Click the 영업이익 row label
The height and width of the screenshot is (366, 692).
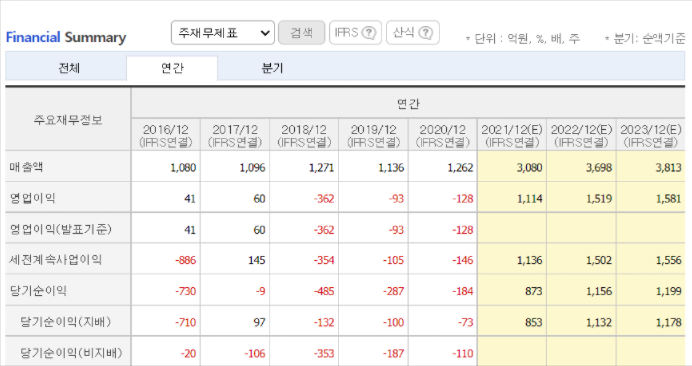coord(33,198)
